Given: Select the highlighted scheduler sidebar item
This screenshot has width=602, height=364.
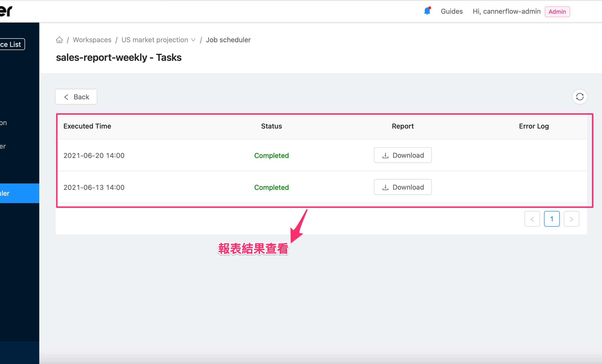Looking at the screenshot, I should (15, 193).
